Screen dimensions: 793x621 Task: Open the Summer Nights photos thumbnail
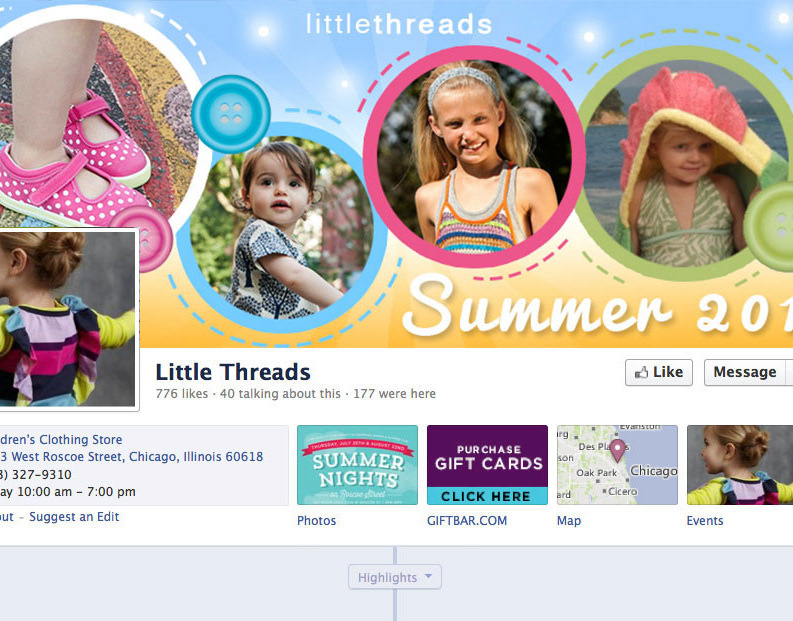tap(357, 465)
